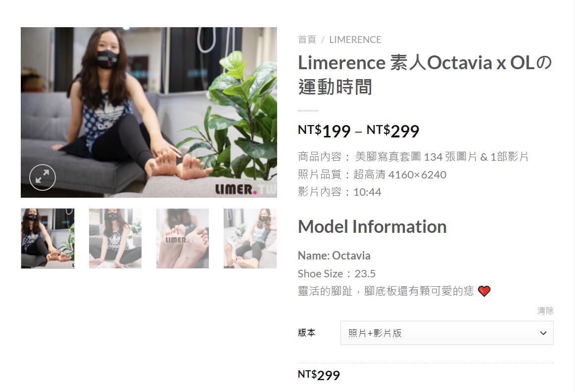Click the Model Information heading
The height and width of the screenshot is (392, 575).
click(372, 226)
